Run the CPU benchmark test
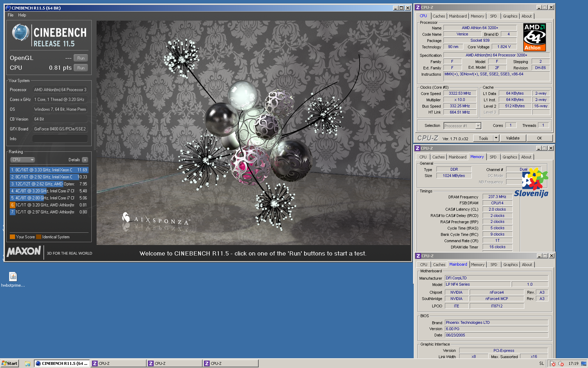 [81, 68]
